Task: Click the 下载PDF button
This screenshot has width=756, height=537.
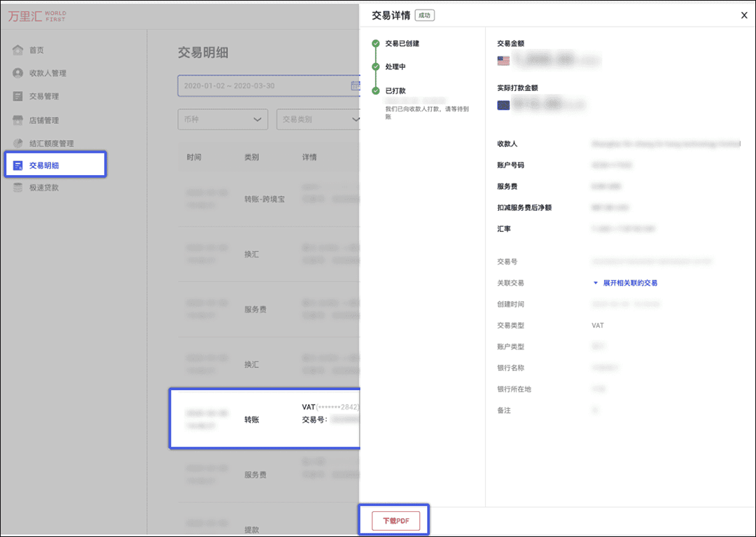Action: coord(395,521)
